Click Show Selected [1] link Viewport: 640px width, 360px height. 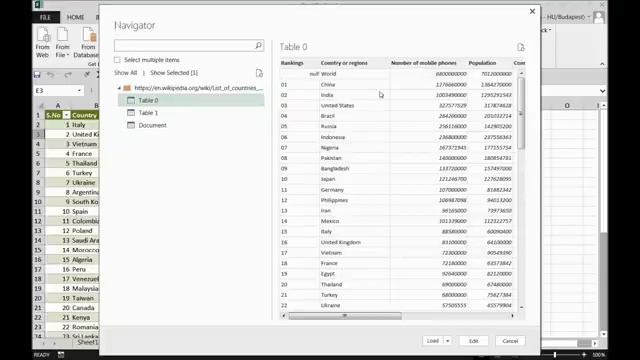click(x=174, y=73)
